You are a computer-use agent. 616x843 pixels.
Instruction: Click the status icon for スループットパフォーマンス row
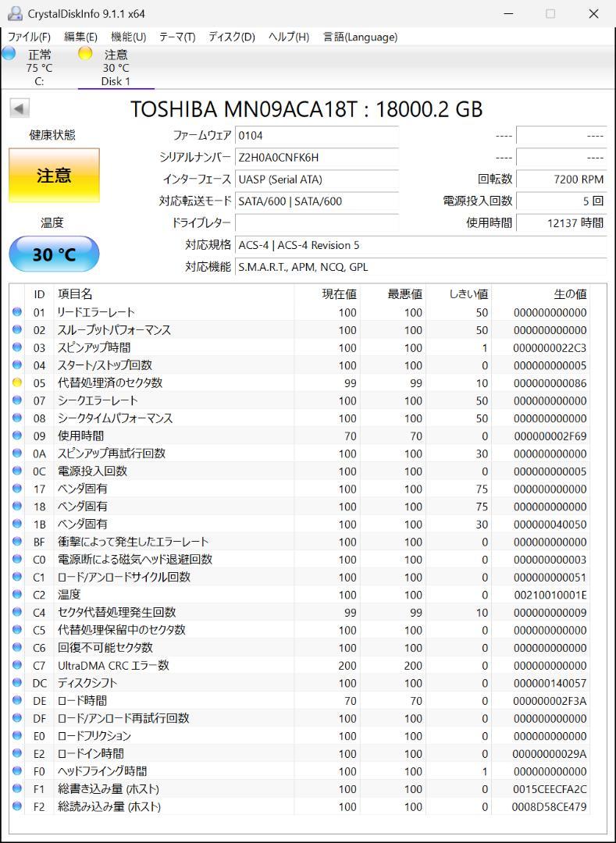coord(17,329)
